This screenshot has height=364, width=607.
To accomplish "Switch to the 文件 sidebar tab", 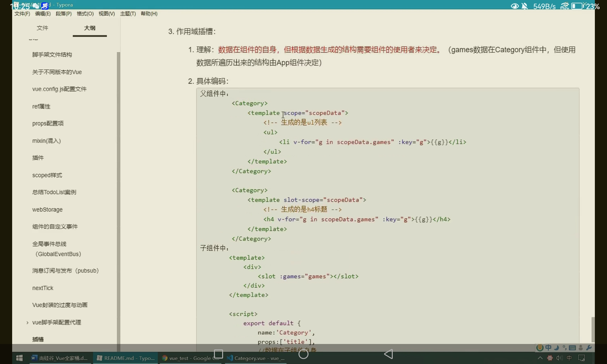I will click(42, 28).
